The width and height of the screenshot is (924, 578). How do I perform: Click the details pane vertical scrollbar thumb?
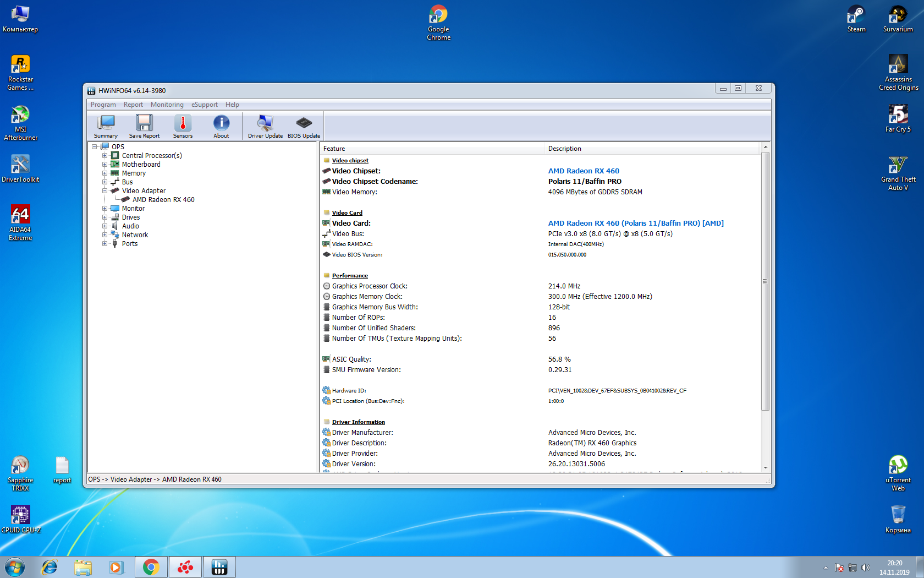[765, 281]
